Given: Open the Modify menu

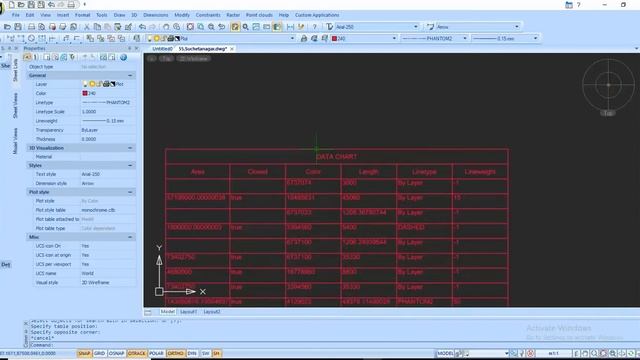Looking at the screenshot, I should 182,15.
